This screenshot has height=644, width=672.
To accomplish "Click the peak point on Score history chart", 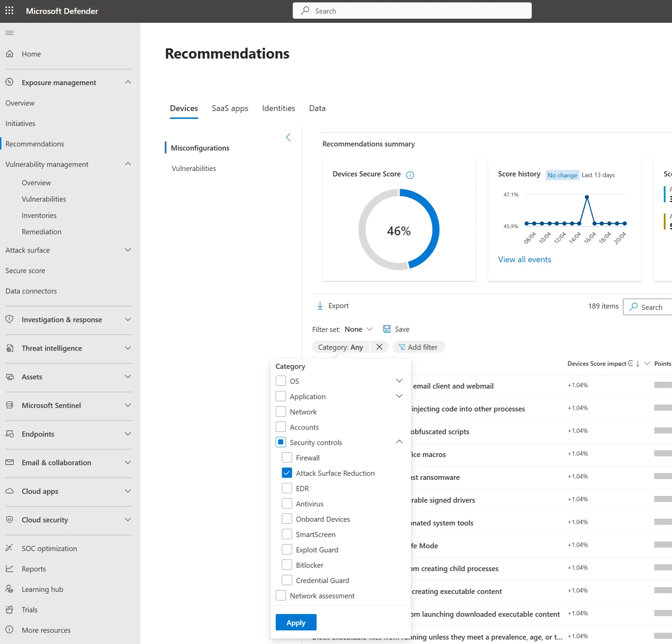I will [587, 197].
